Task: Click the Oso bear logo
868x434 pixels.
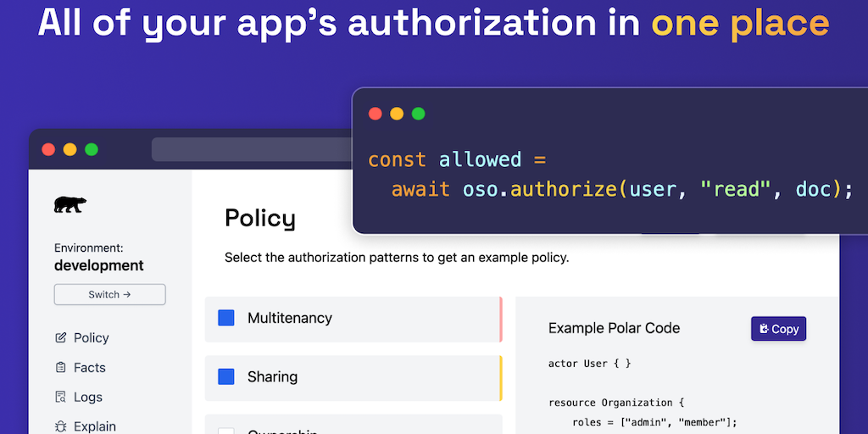Action: [x=70, y=204]
